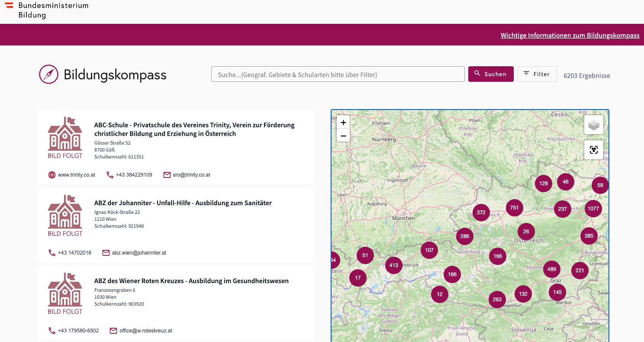Viewport: 644px width, 342px height.
Task: Open the 145 cluster marker near Maribor
Action: tap(557, 292)
